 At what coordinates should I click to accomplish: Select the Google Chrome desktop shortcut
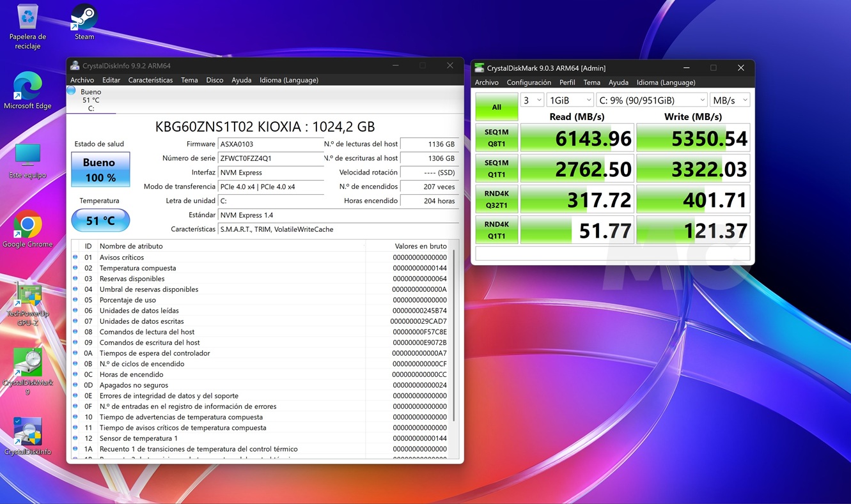pos(27,229)
